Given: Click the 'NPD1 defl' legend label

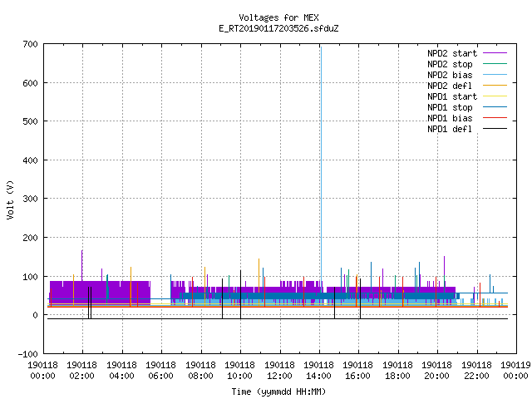Looking at the screenshot, I should click(x=450, y=130).
